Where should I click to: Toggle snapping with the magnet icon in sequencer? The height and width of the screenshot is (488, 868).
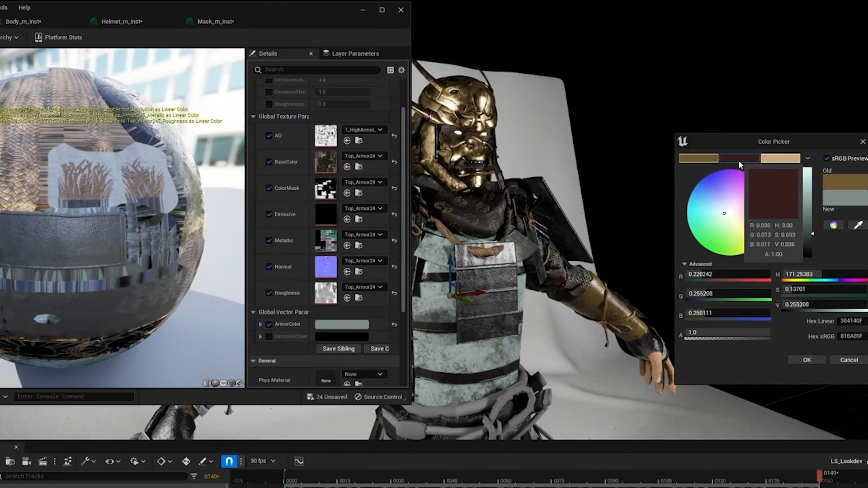[x=229, y=460]
